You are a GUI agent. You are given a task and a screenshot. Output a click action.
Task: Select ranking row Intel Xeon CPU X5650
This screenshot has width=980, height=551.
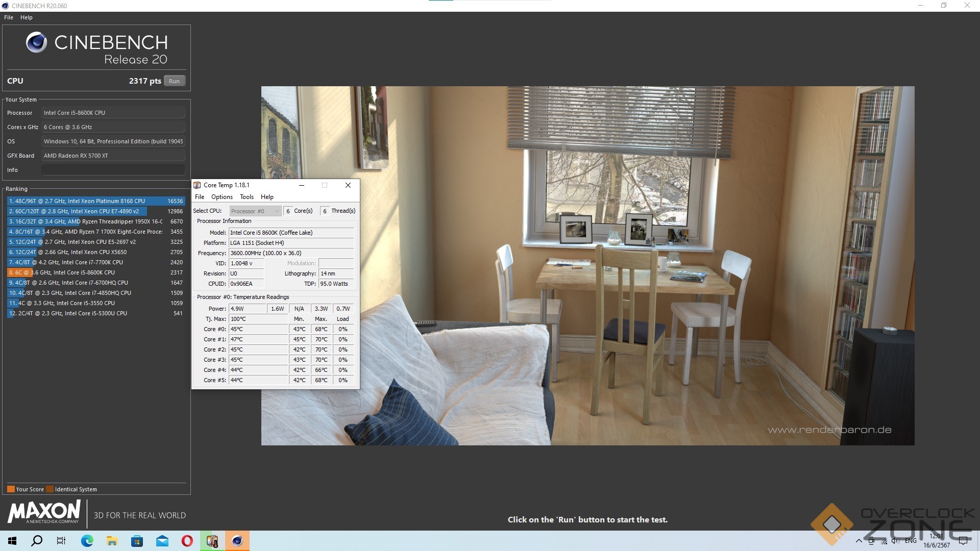coord(96,252)
